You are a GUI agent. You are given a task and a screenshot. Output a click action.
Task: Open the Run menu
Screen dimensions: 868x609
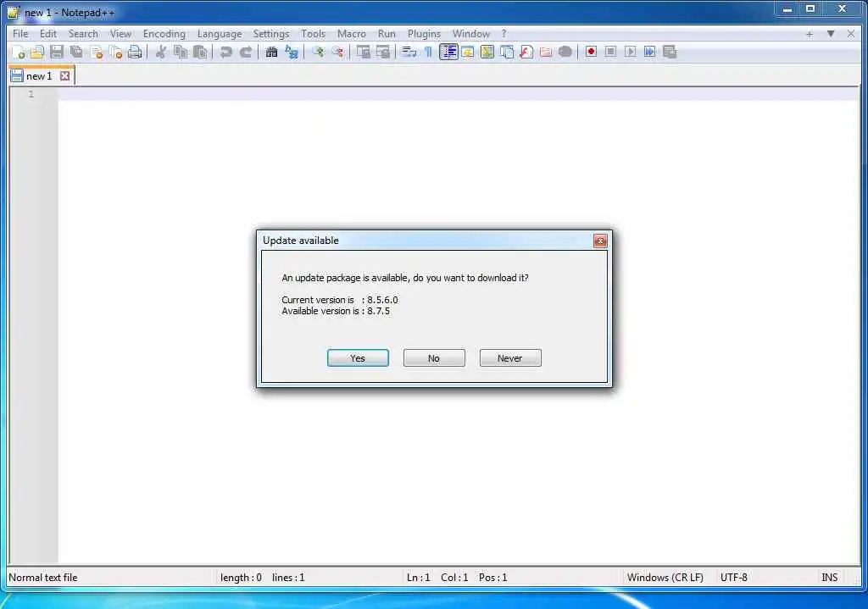(387, 34)
